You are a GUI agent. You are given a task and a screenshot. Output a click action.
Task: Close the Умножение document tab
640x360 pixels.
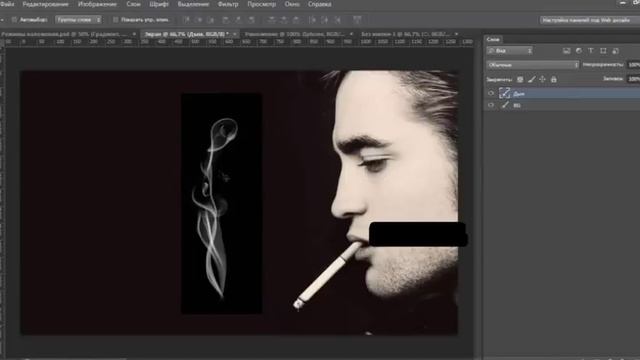click(351, 34)
